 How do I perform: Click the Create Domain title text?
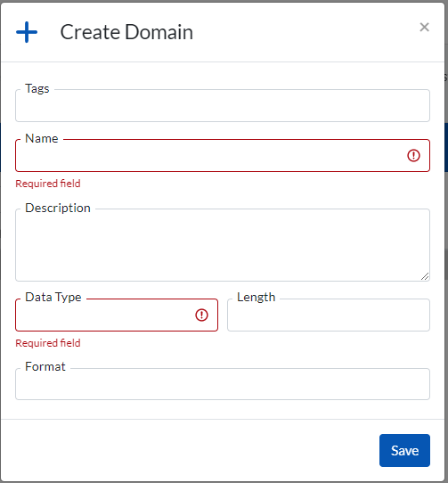pos(126,32)
